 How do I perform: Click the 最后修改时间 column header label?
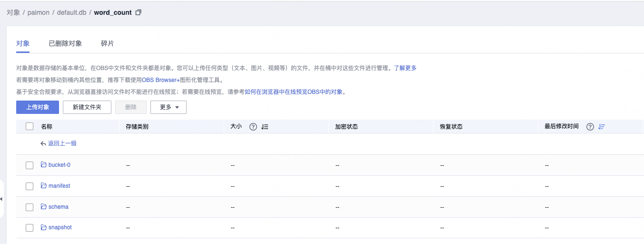(x=562, y=127)
